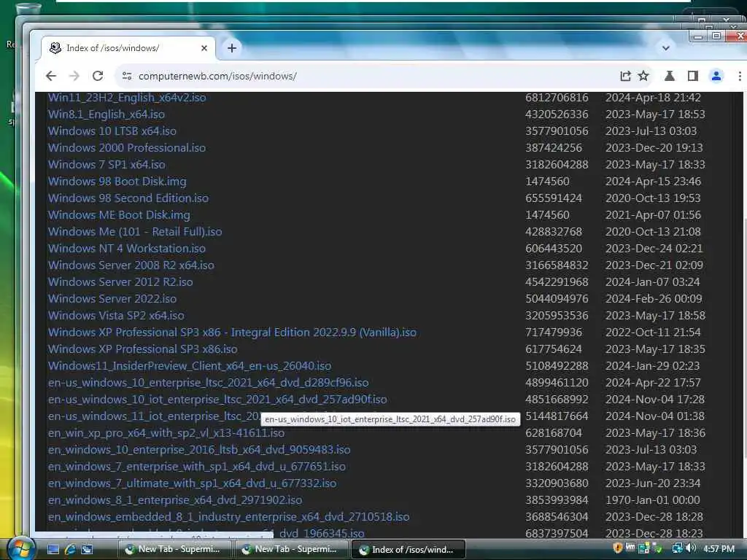Open Windows 10 LTSB x64.iso link
The width and height of the screenshot is (747, 560).
pyautogui.click(x=112, y=131)
